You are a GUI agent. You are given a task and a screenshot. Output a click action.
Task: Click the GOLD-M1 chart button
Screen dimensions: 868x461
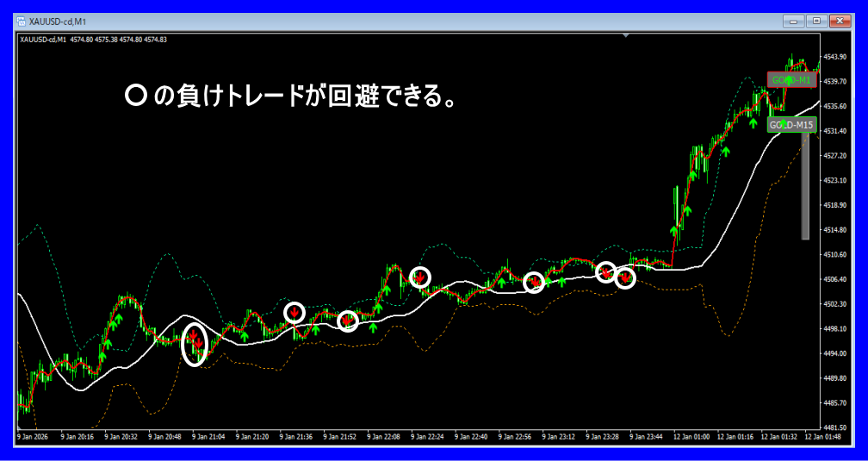[x=791, y=80]
